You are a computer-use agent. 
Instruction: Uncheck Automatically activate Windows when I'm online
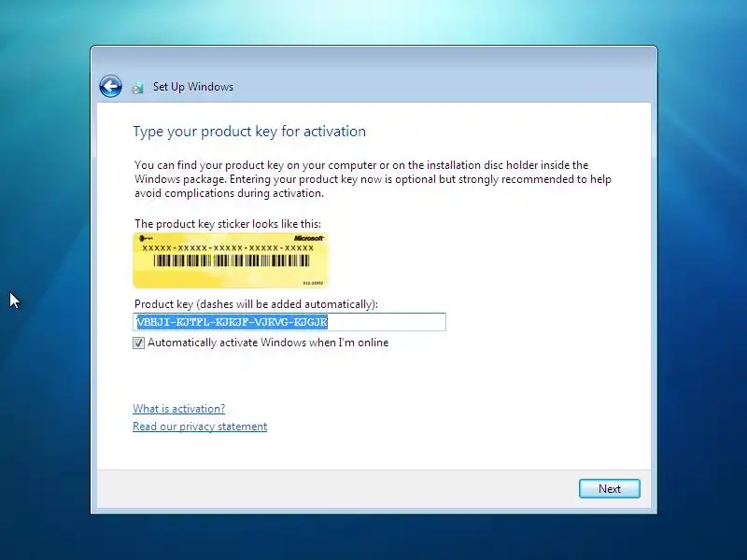(138, 343)
